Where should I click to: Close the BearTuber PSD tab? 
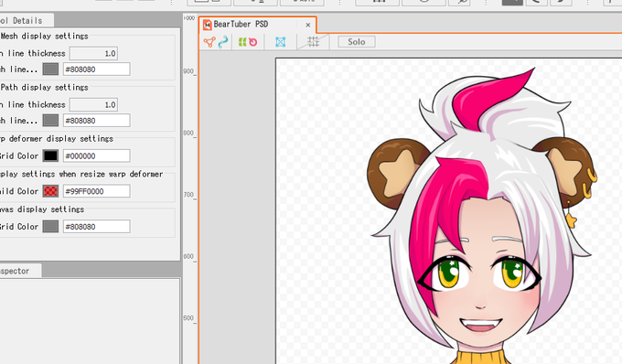tap(308, 25)
